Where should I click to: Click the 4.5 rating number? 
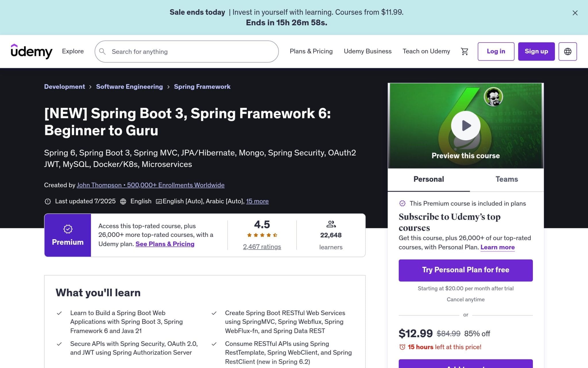tap(262, 224)
